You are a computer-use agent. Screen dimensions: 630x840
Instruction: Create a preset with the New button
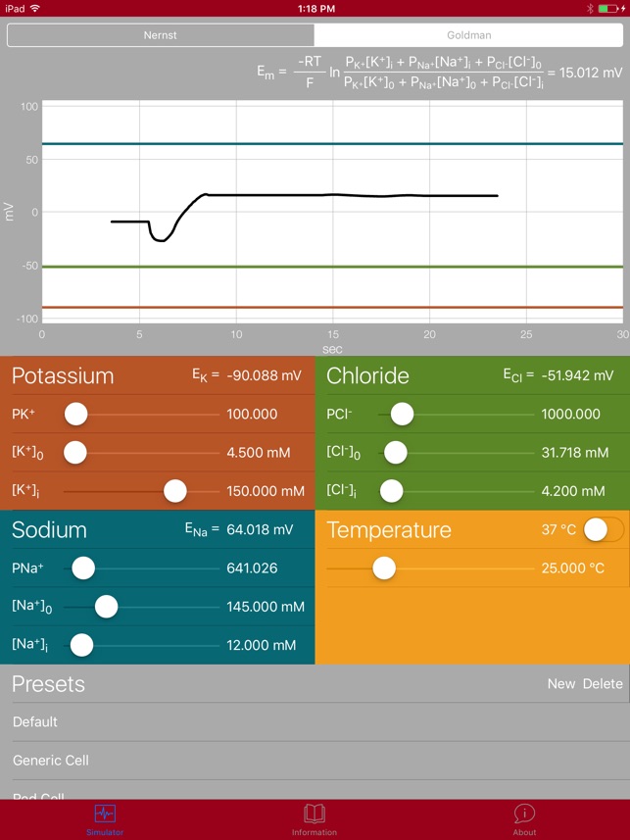[x=561, y=684]
